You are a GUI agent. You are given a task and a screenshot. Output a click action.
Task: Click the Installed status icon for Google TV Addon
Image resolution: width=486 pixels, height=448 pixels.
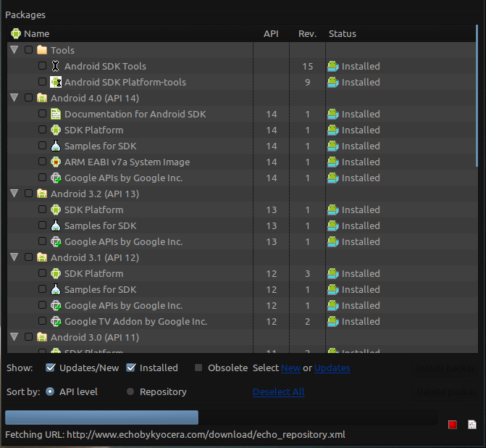[x=333, y=321]
